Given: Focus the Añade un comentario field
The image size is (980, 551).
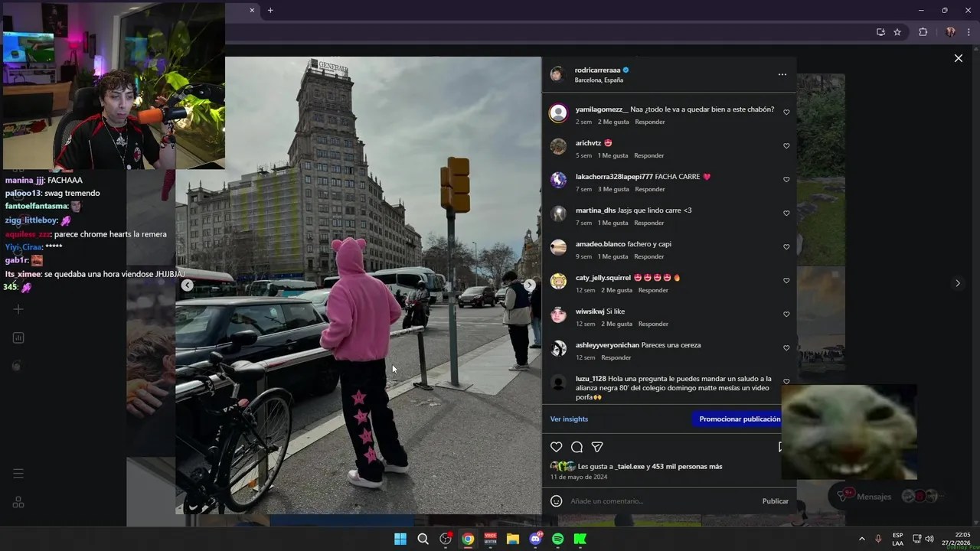Looking at the screenshot, I should (x=662, y=501).
